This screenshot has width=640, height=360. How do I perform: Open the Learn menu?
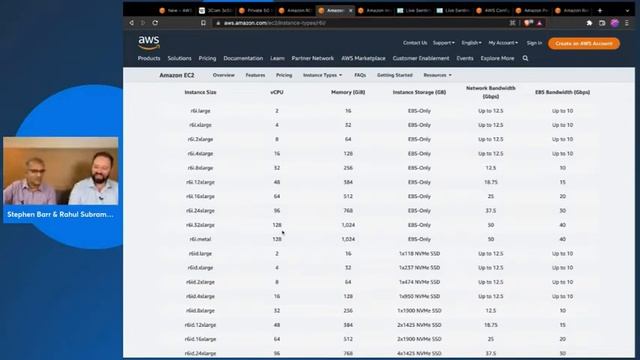[277, 58]
